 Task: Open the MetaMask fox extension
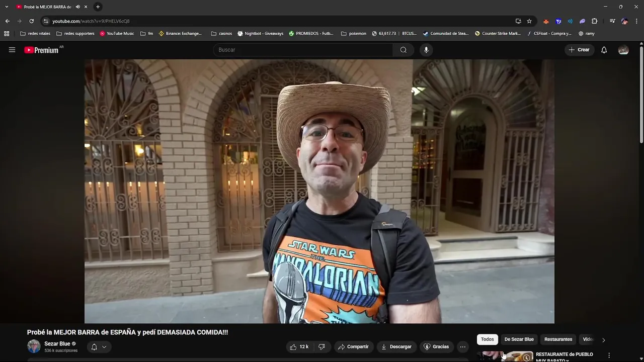coord(546,21)
